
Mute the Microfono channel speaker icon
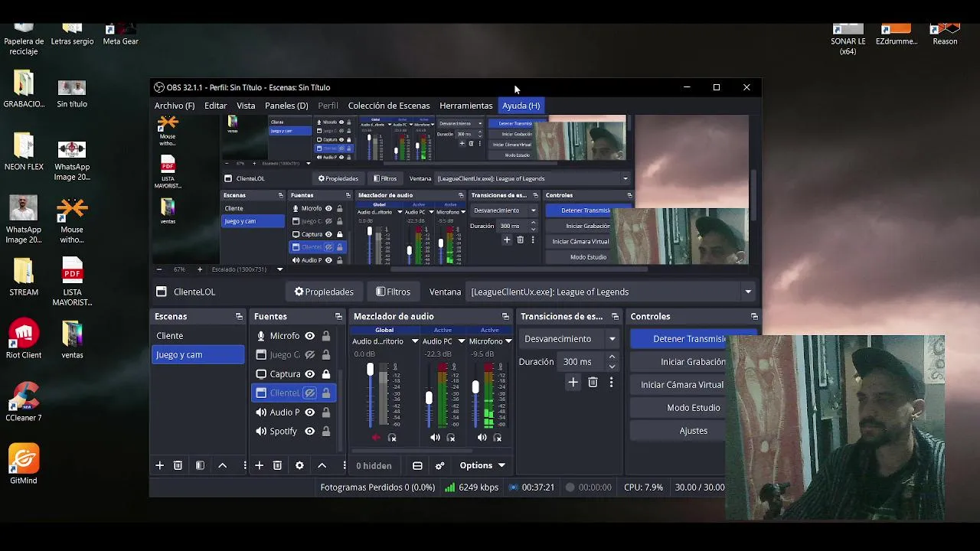[x=482, y=438]
